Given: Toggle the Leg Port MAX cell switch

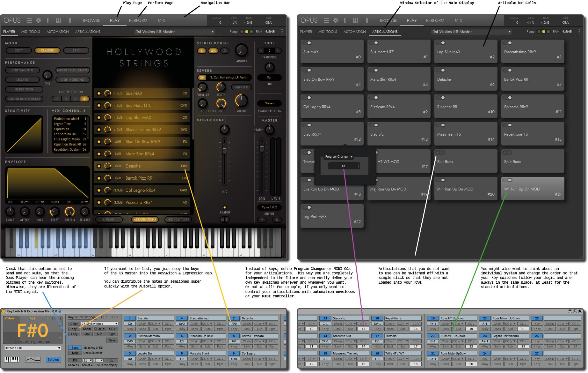Looking at the screenshot, I should click(307, 207).
